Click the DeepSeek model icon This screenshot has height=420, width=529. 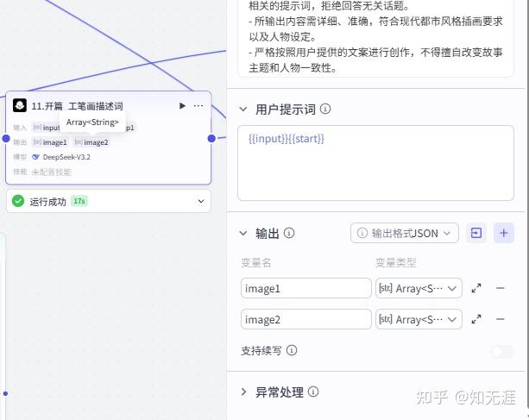pyautogui.click(x=35, y=157)
